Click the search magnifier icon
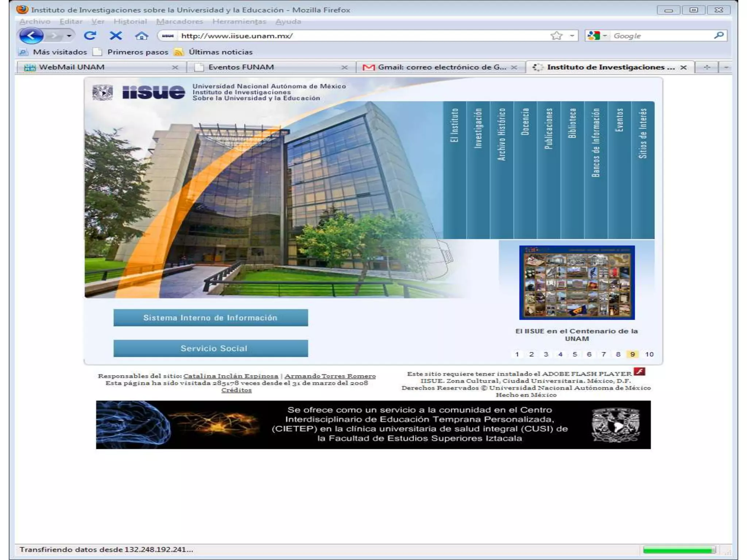The width and height of the screenshot is (747, 560). tap(718, 35)
